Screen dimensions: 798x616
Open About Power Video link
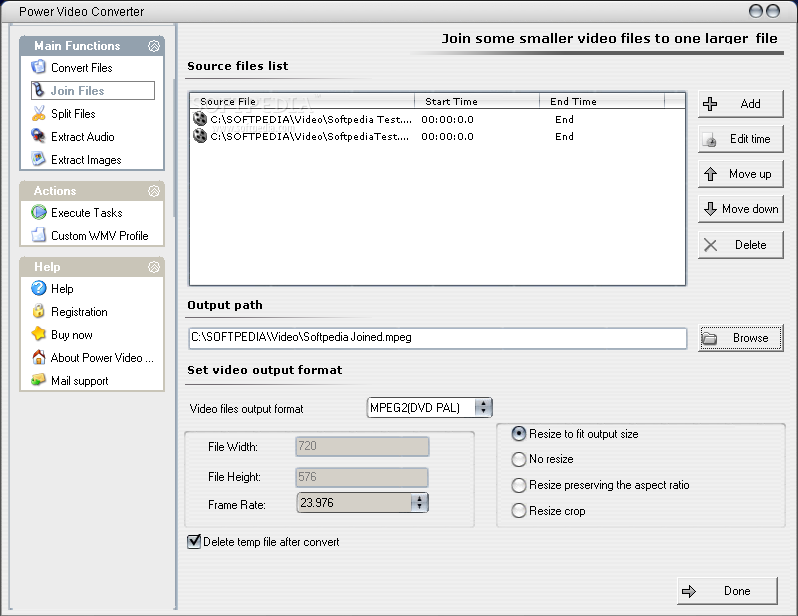102,358
